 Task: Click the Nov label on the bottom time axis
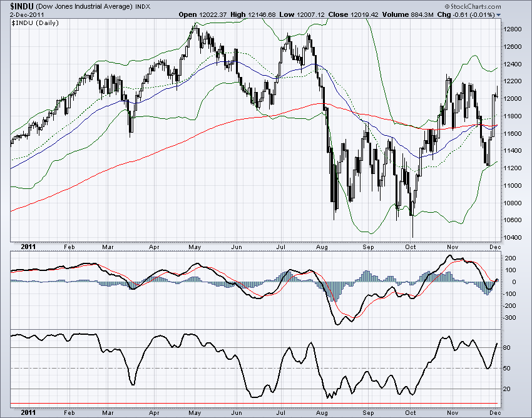[x=453, y=413]
